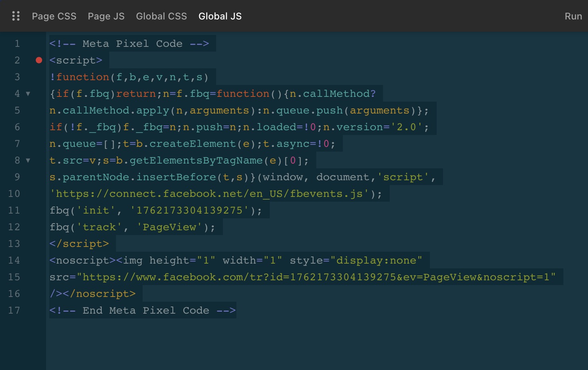This screenshot has width=588, height=370.
Task: Collapse the code fold arrow on line 4
Action: [28, 94]
